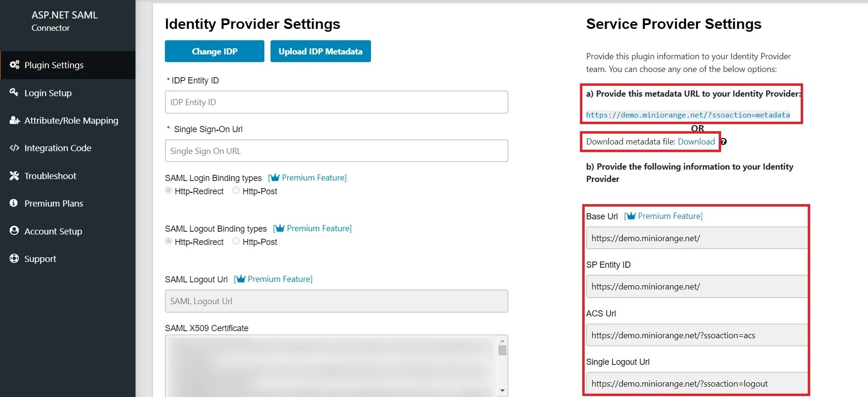Open Plugin Settings menu item
This screenshot has width=868, height=397.
click(x=68, y=65)
